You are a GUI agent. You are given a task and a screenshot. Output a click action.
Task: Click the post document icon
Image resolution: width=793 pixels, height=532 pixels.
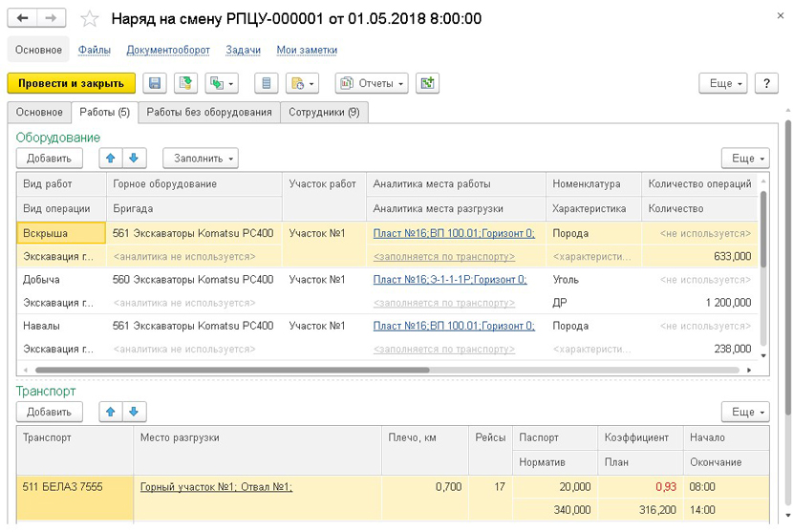click(x=185, y=83)
